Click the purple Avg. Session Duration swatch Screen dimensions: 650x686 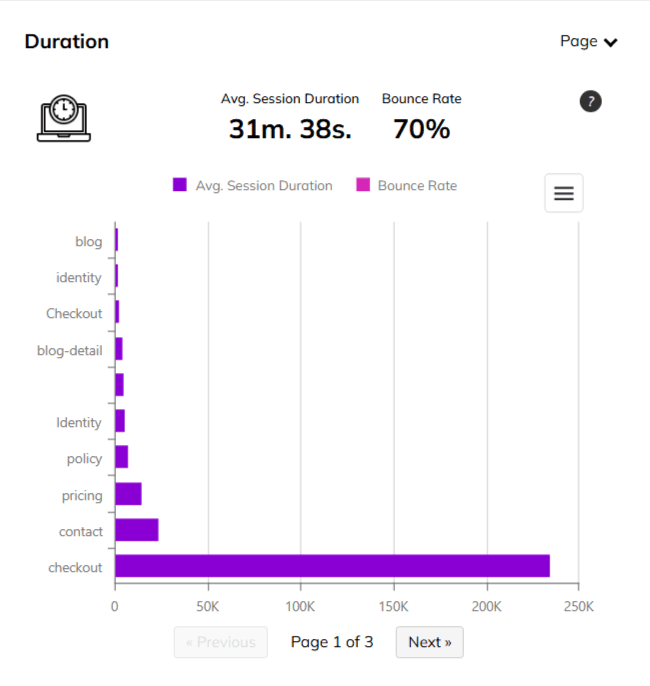(180, 185)
